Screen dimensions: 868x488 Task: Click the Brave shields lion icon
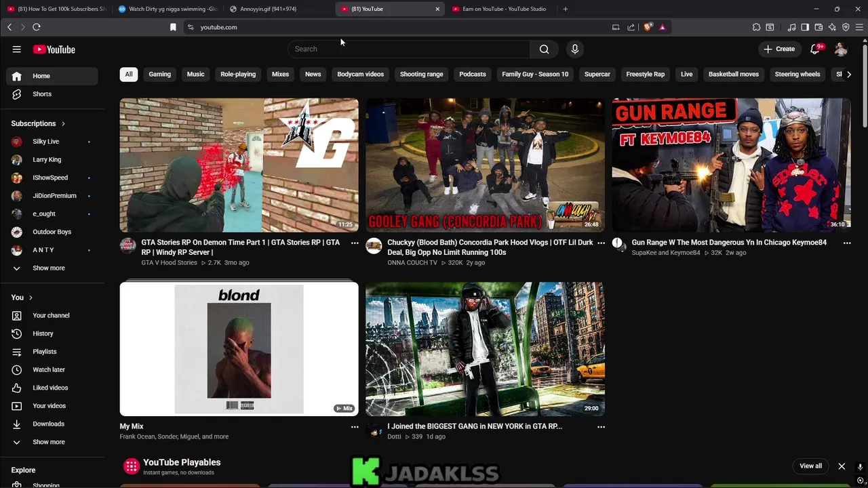pos(648,27)
